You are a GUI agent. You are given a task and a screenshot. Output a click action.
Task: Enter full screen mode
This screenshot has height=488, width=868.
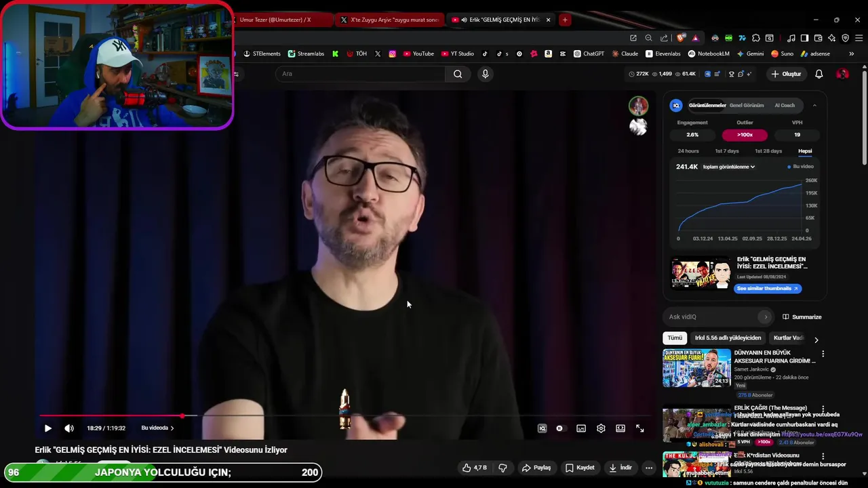click(x=639, y=428)
